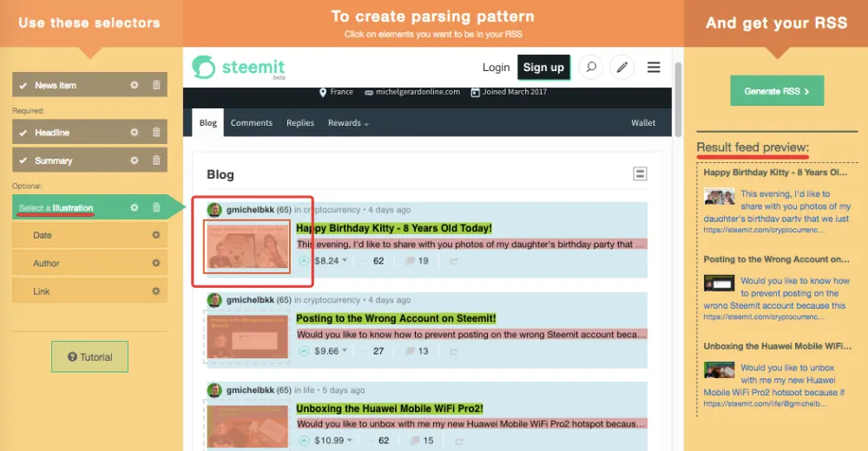This screenshot has height=451, width=868.
Task: Open Posting to the Wrong Account headline
Action: (396, 318)
